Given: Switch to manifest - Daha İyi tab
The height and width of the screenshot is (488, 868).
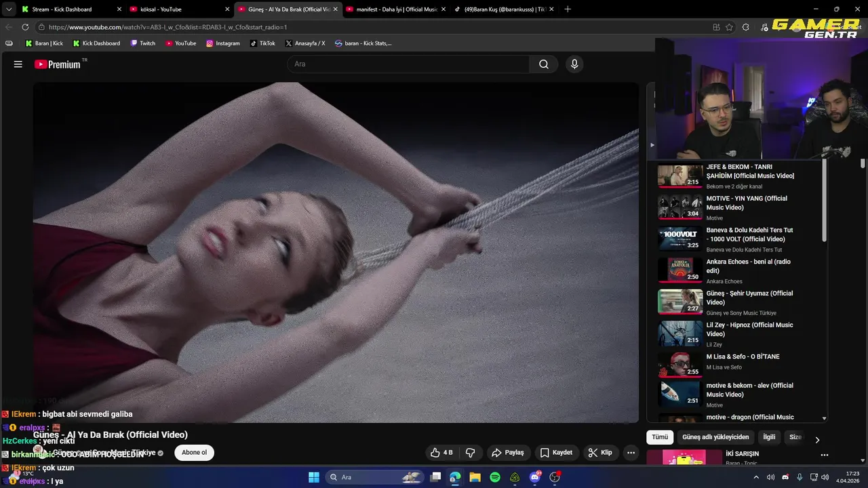Looking at the screenshot, I should [396, 9].
